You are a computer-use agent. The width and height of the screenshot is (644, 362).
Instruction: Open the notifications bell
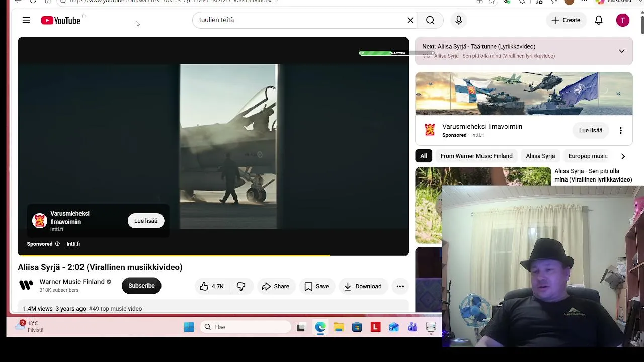tap(599, 20)
